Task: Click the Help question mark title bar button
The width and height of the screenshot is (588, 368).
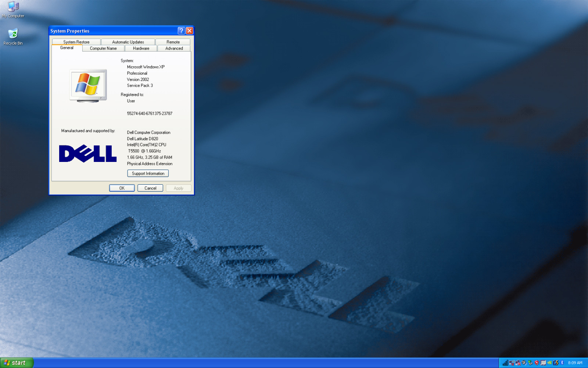Action: [181, 31]
